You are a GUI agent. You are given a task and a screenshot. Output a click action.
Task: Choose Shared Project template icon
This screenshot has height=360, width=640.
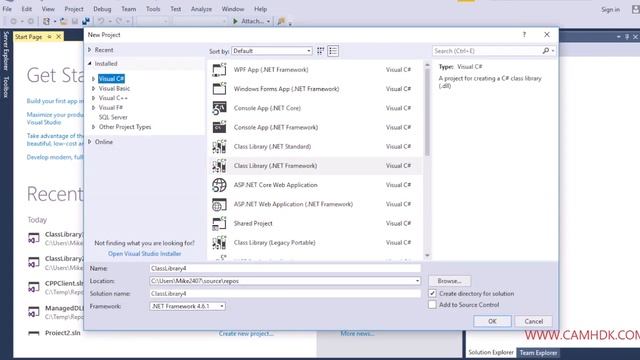[x=219, y=223]
